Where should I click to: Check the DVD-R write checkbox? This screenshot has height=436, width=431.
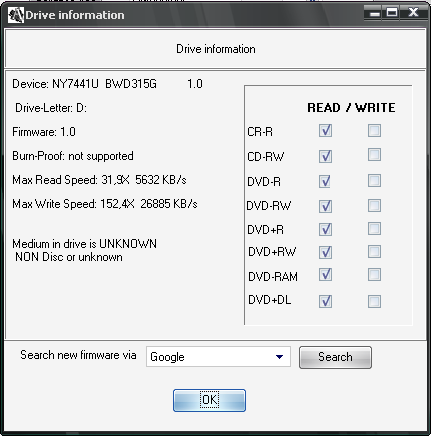pos(374,181)
